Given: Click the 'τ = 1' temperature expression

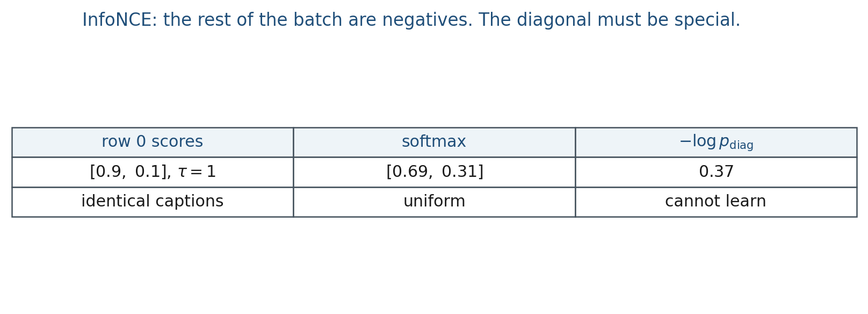Looking at the screenshot, I should coord(197,172).
